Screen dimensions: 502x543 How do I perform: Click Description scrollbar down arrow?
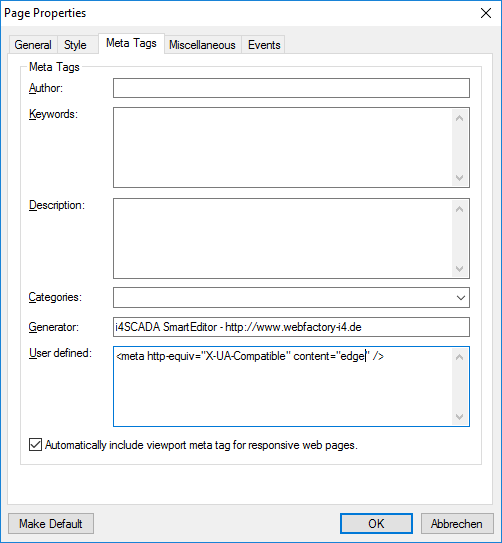(x=459, y=269)
